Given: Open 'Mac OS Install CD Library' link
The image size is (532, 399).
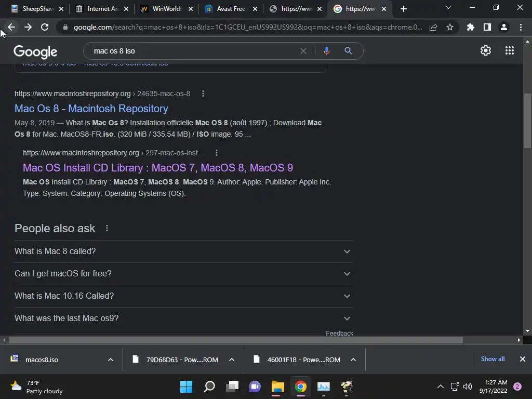Looking at the screenshot, I should pos(158,168).
